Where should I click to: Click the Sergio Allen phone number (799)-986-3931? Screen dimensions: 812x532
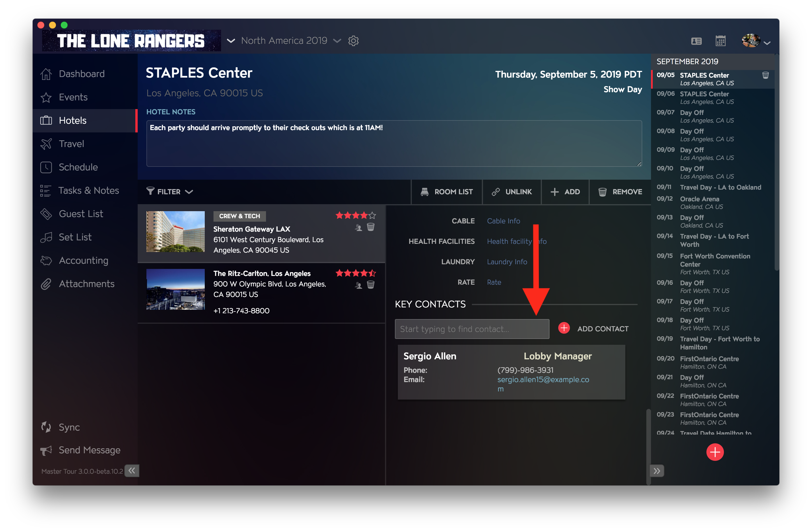click(x=525, y=370)
